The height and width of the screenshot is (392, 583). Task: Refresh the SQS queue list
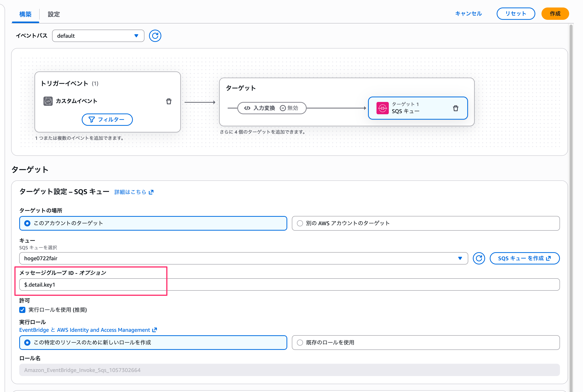pyautogui.click(x=479, y=258)
